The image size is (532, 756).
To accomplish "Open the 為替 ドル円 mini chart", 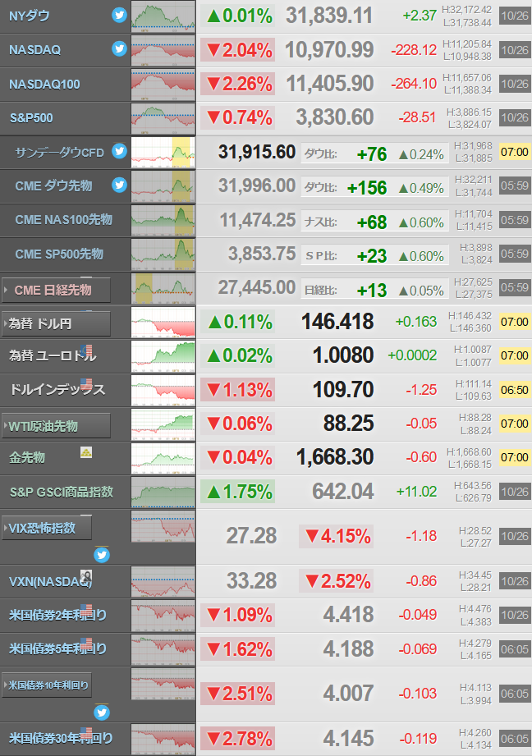I will (163, 322).
